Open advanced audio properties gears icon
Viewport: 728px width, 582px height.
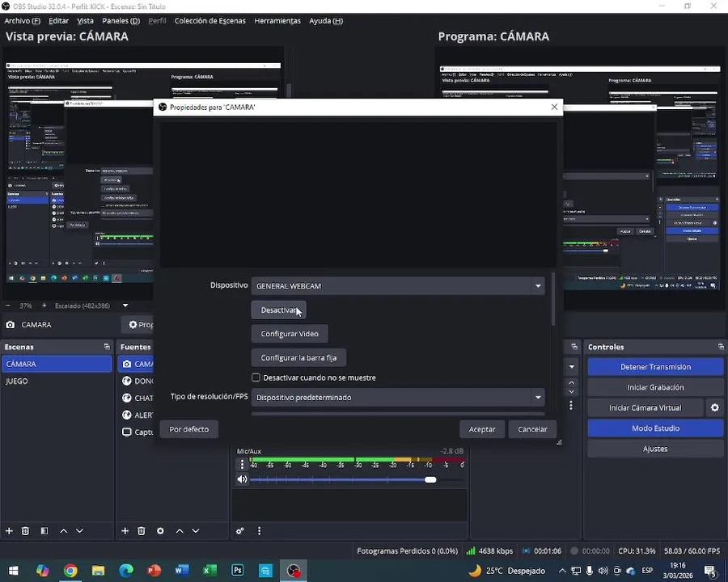pyautogui.click(x=240, y=530)
